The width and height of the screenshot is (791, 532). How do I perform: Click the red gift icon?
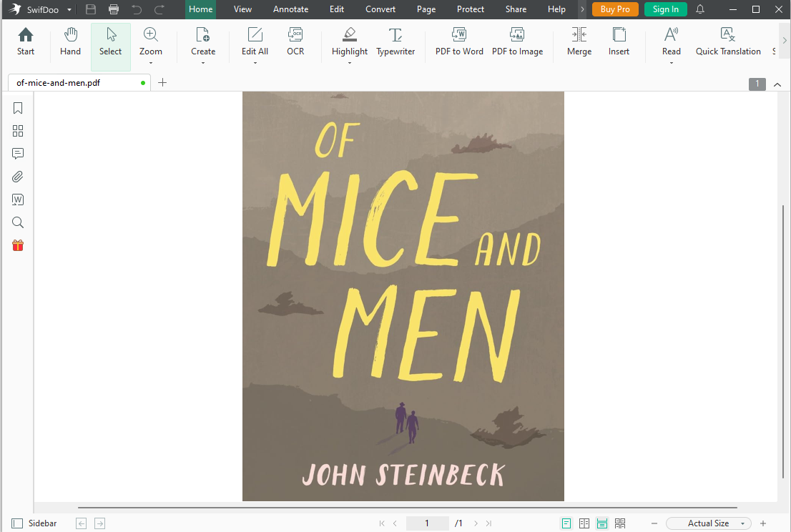tap(18, 245)
